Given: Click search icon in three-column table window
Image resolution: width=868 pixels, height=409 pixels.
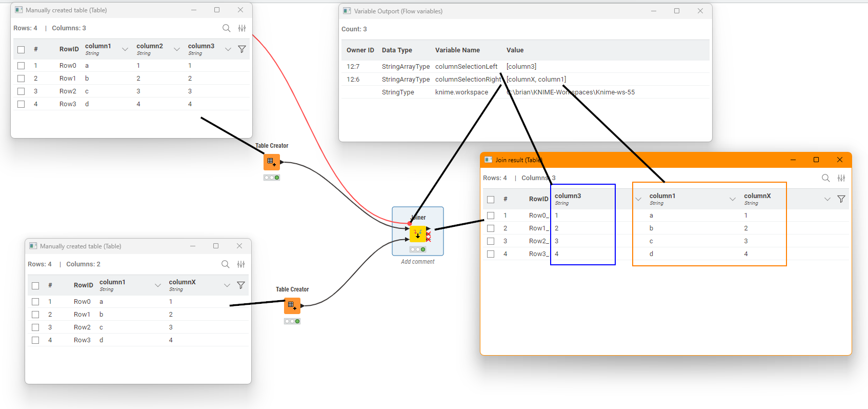Looking at the screenshot, I should point(226,28).
